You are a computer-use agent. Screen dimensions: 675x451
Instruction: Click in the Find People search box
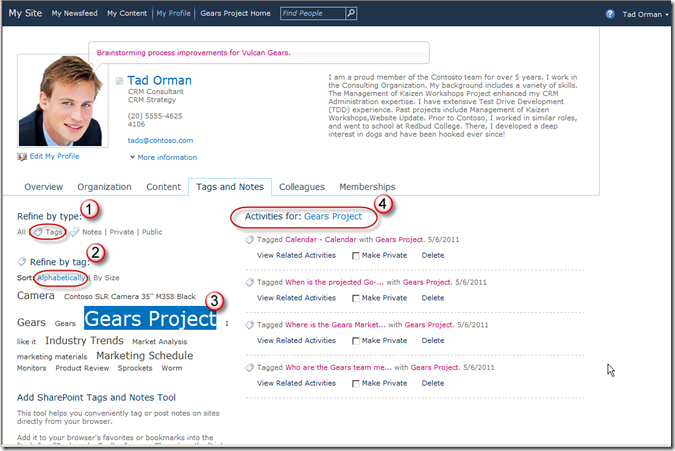click(313, 13)
